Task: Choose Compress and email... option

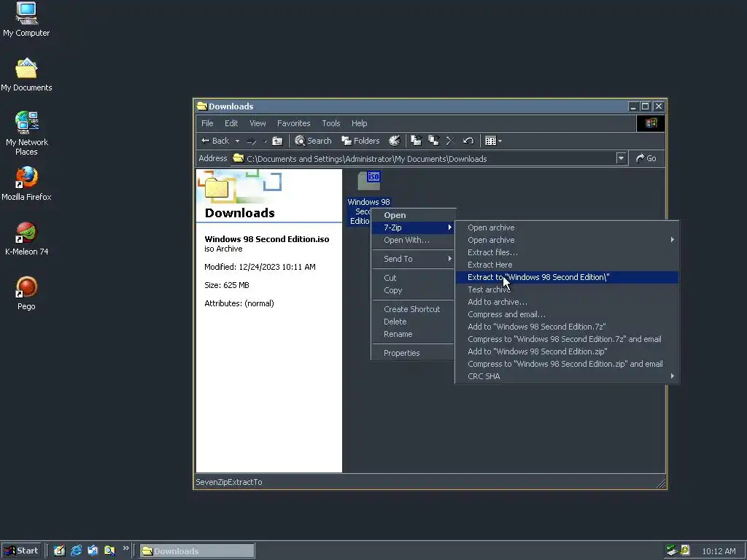Action: tap(566, 314)
